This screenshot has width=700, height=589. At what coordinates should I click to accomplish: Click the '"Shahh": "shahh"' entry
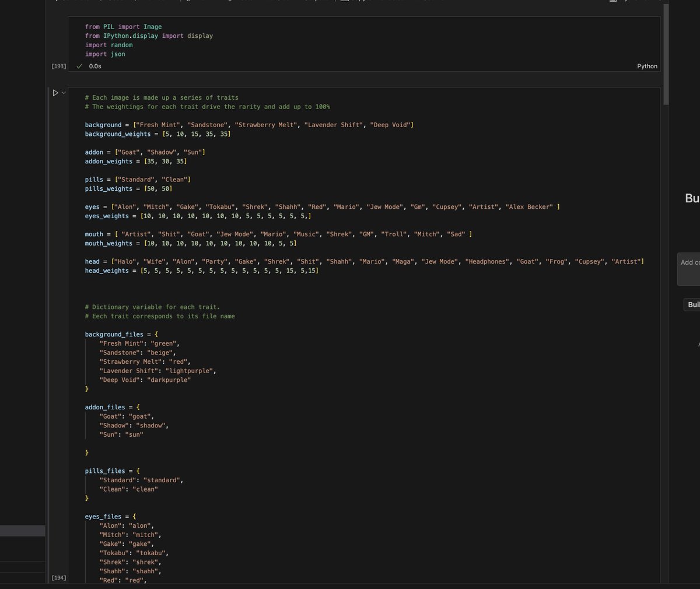click(x=131, y=572)
